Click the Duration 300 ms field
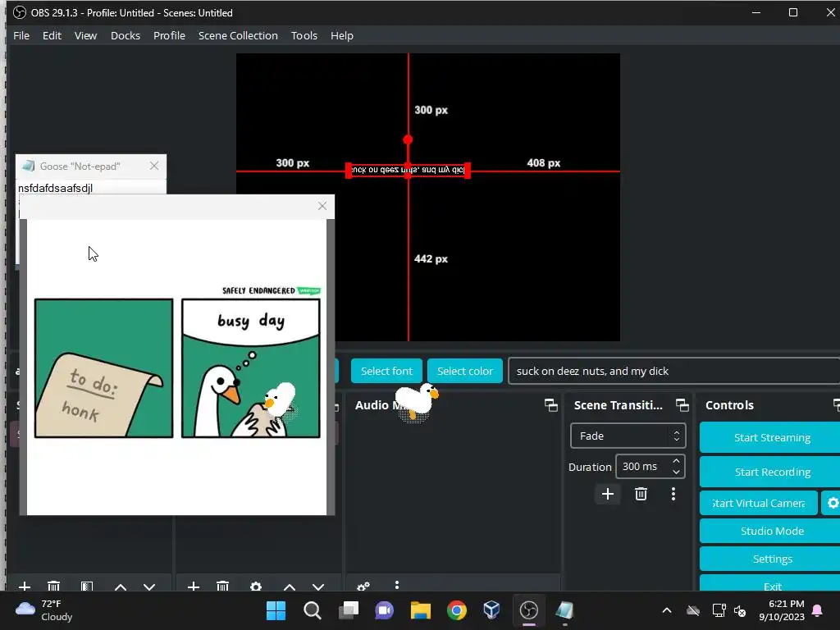Screen dimensions: 840x630 [x=650, y=466]
